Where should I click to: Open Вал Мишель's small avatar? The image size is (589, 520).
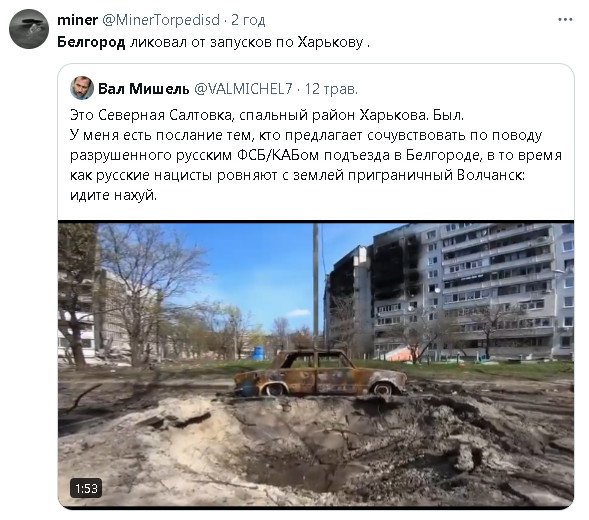click(82, 88)
